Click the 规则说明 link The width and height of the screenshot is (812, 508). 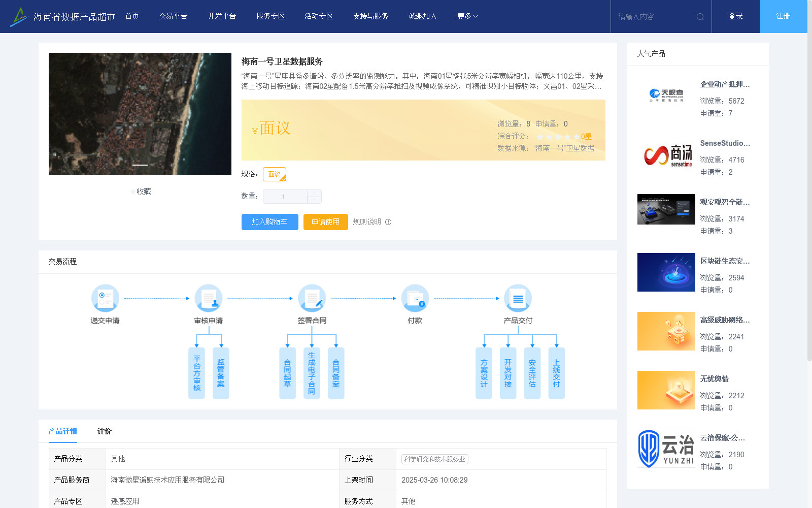click(x=367, y=222)
